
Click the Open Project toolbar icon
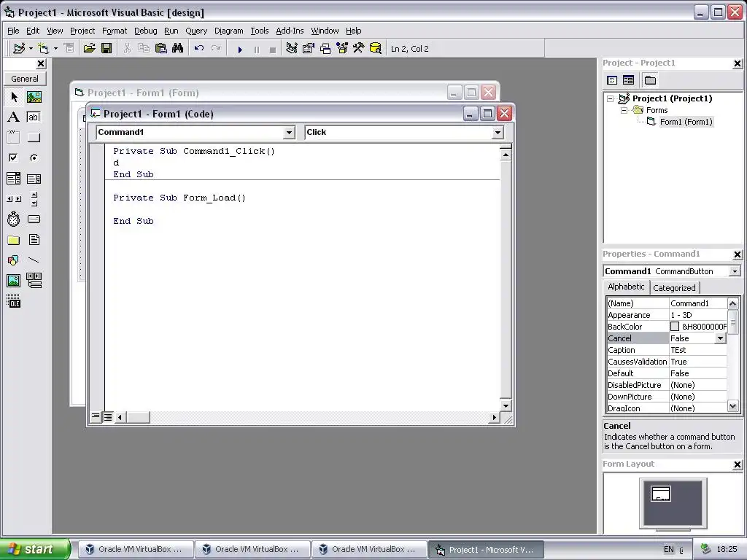[x=89, y=49]
